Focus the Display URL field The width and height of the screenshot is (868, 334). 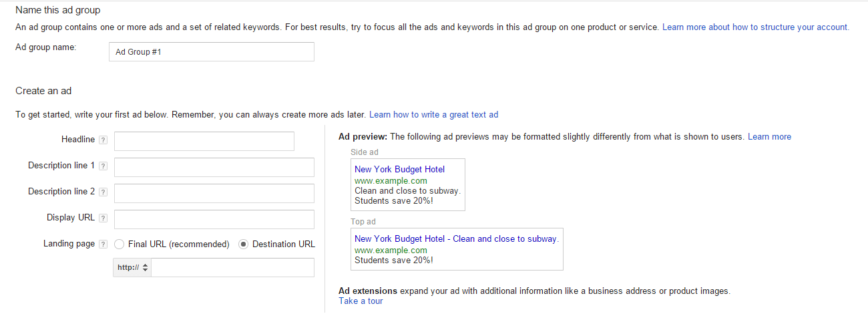click(214, 219)
